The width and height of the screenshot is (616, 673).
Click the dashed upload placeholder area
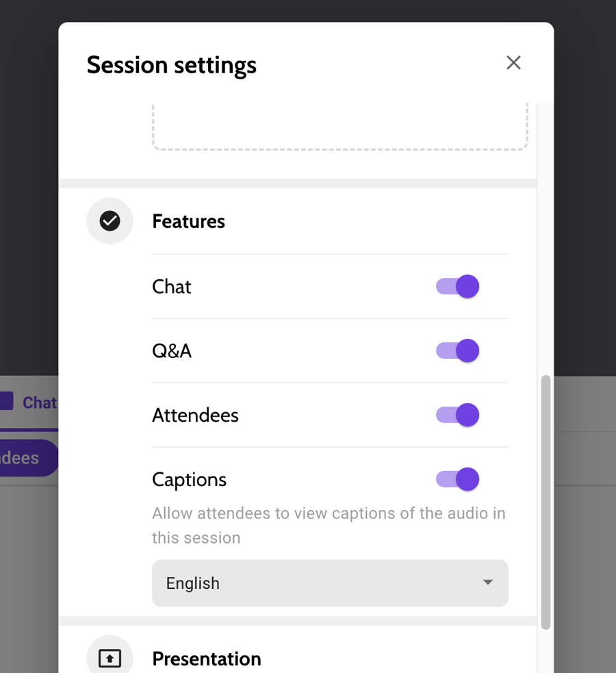(339, 127)
